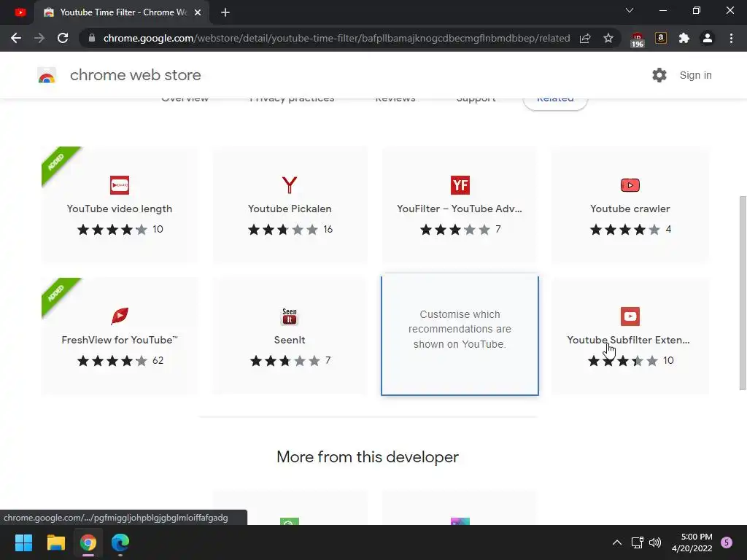Click the Chrome taskbar icon
747x560 pixels.
pos(88,542)
